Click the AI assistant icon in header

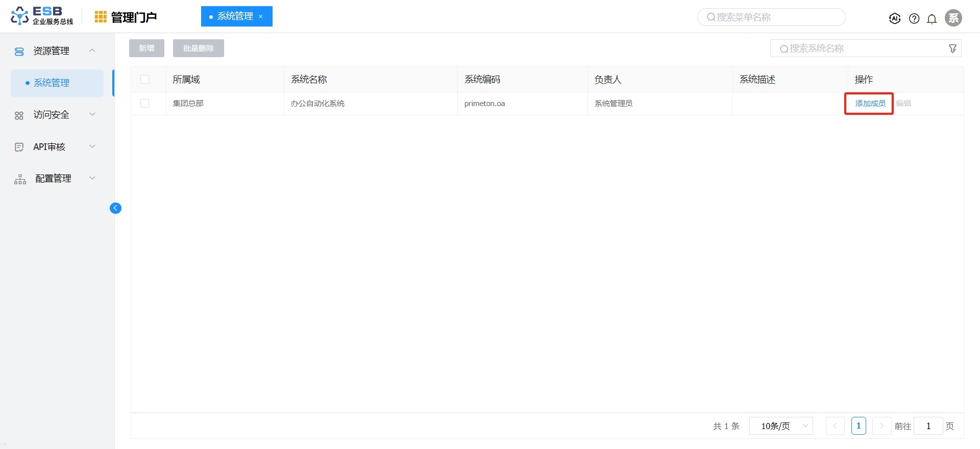coord(894,18)
